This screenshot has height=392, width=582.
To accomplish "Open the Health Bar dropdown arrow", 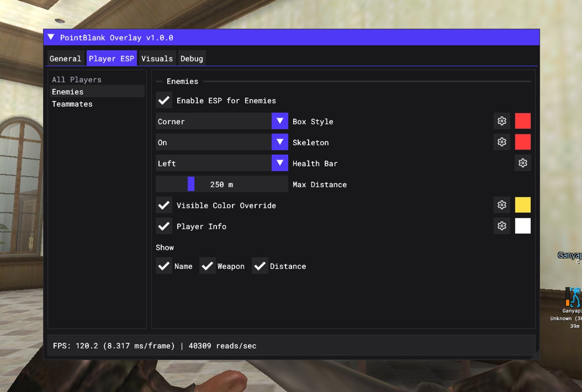I will point(280,163).
